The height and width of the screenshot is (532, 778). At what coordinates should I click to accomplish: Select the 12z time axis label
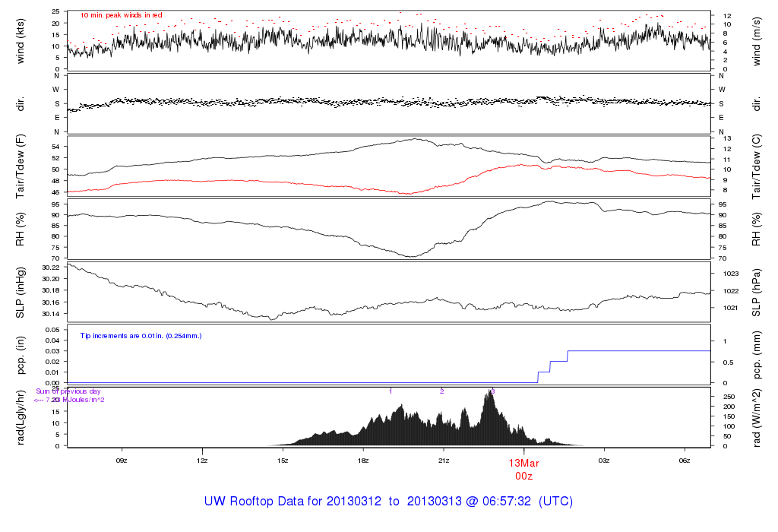tap(202, 461)
